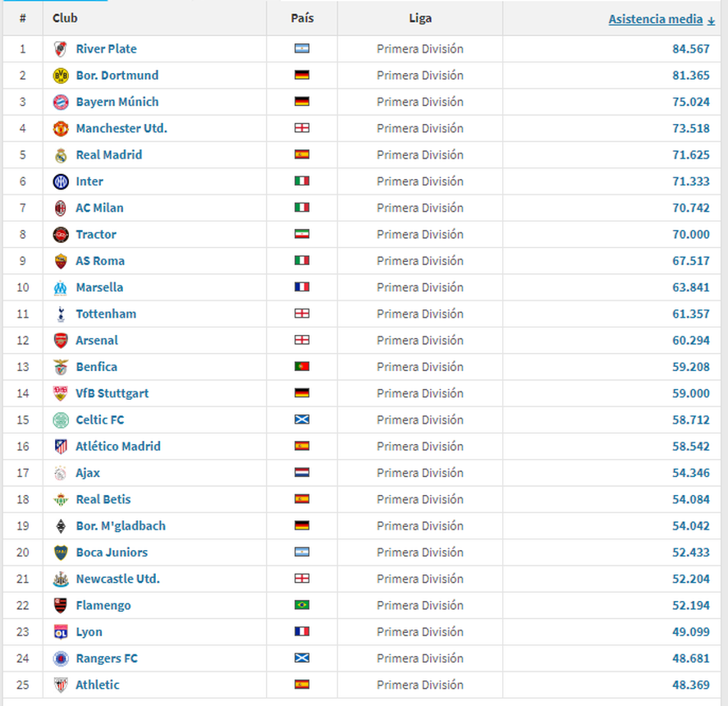This screenshot has height=706, width=728.
Task: Open the Tottenham club link
Action: (x=107, y=314)
